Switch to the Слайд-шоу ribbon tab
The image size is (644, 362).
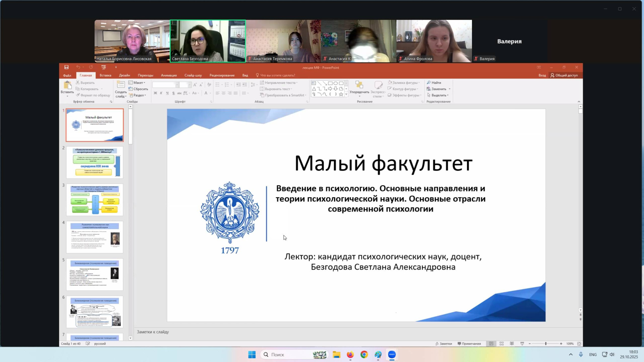tap(193, 75)
